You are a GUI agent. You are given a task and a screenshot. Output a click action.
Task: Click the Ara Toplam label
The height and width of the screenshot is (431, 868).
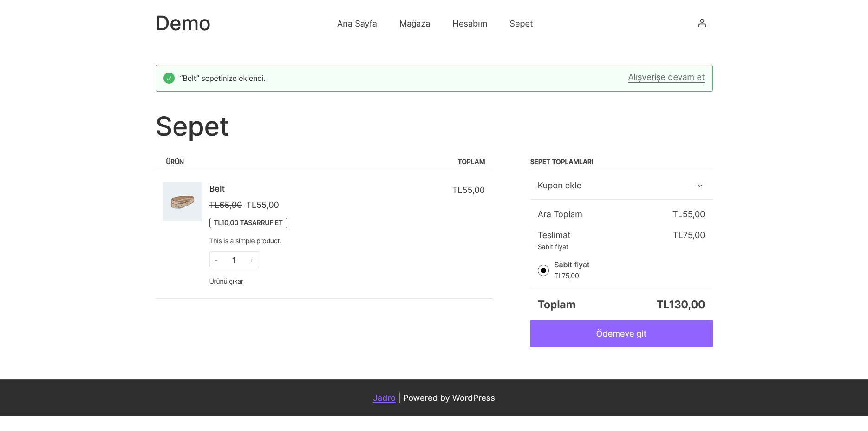pos(560,214)
